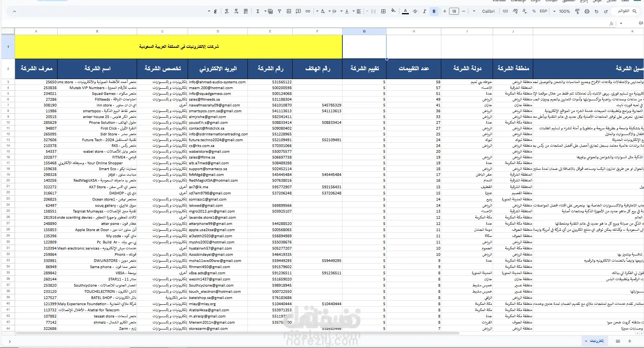The image size is (644, 348).
Task: Select column A header
Action: click(36, 31)
